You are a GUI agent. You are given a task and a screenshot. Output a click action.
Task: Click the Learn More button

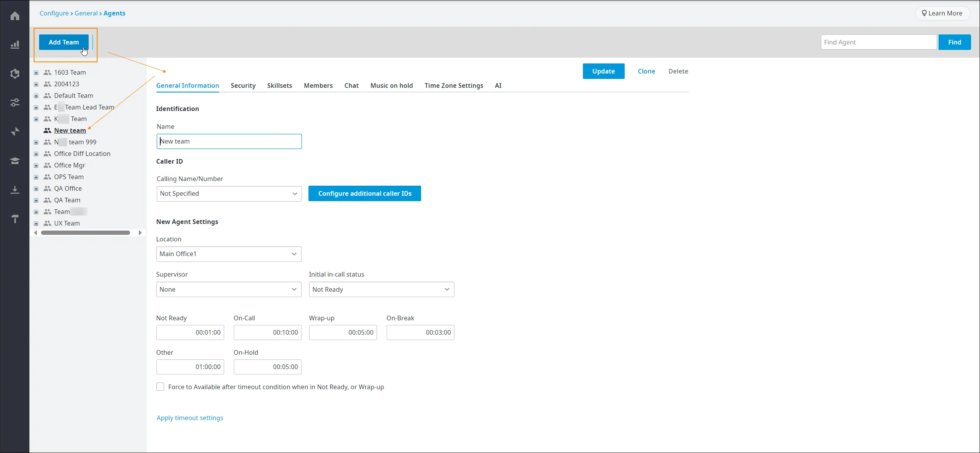pyautogui.click(x=942, y=13)
